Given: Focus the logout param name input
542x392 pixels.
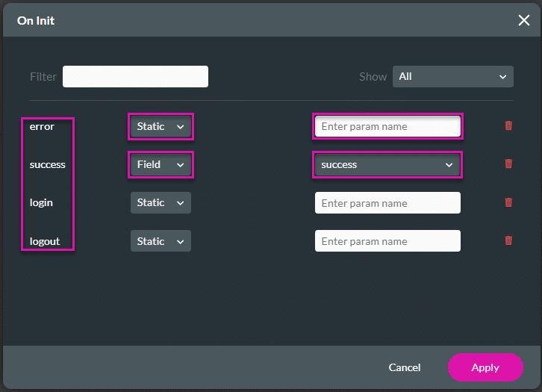Looking at the screenshot, I should point(387,241).
